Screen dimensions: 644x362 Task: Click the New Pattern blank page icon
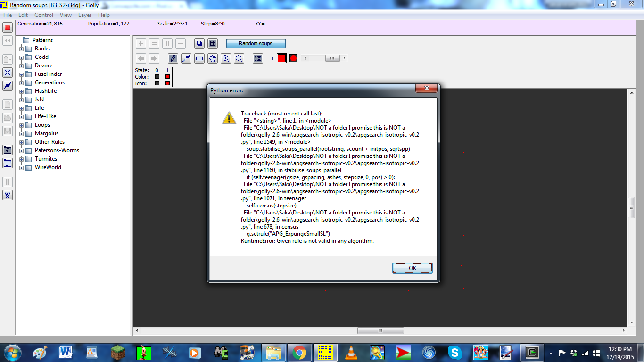tap(8, 105)
